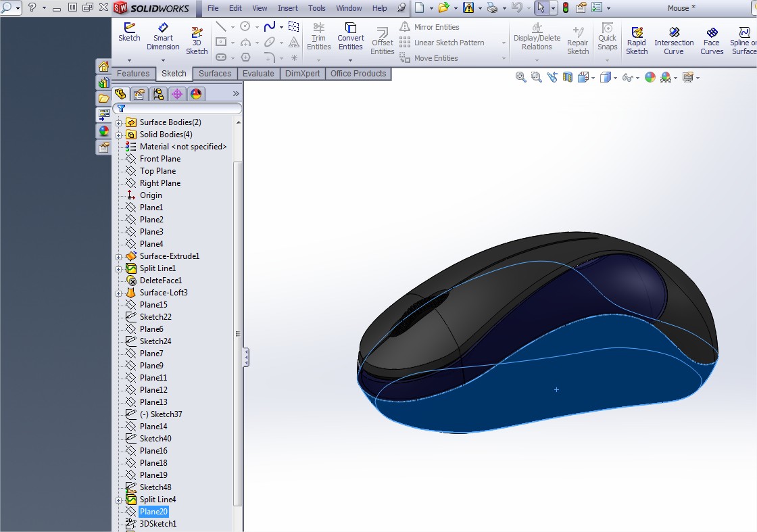Click the Intersection Curve tool
The width and height of the screenshot is (757, 532).
(x=674, y=41)
